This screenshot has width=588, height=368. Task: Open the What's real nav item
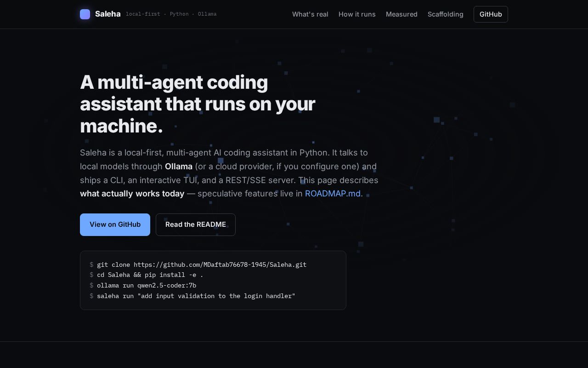(x=310, y=14)
